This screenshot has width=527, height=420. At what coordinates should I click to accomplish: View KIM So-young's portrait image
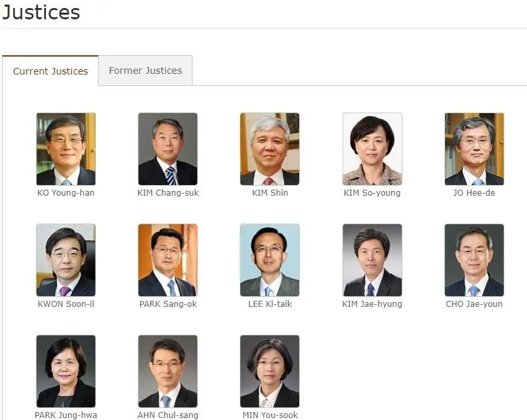click(372, 148)
